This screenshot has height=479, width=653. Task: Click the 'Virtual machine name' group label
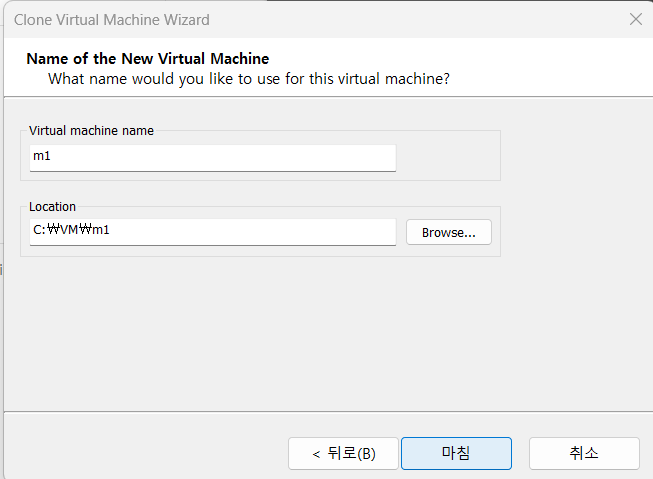91,131
